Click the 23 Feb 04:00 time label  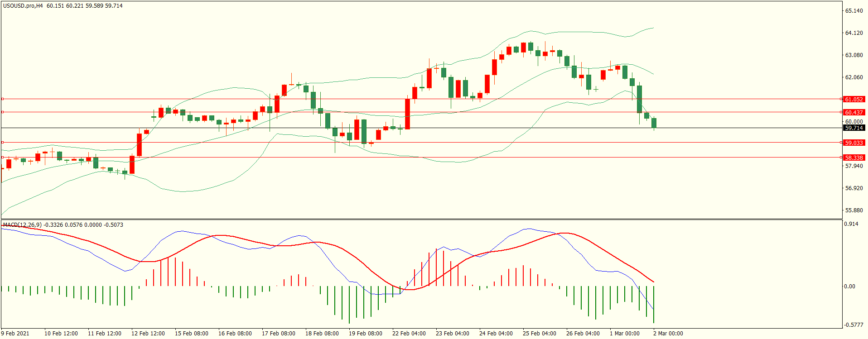pos(453,334)
